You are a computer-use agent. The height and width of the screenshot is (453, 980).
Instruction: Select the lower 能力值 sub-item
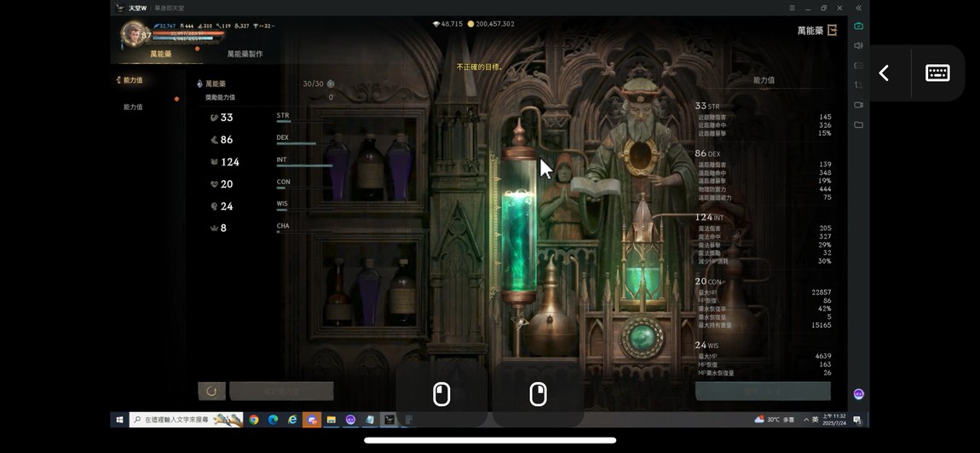[x=132, y=107]
